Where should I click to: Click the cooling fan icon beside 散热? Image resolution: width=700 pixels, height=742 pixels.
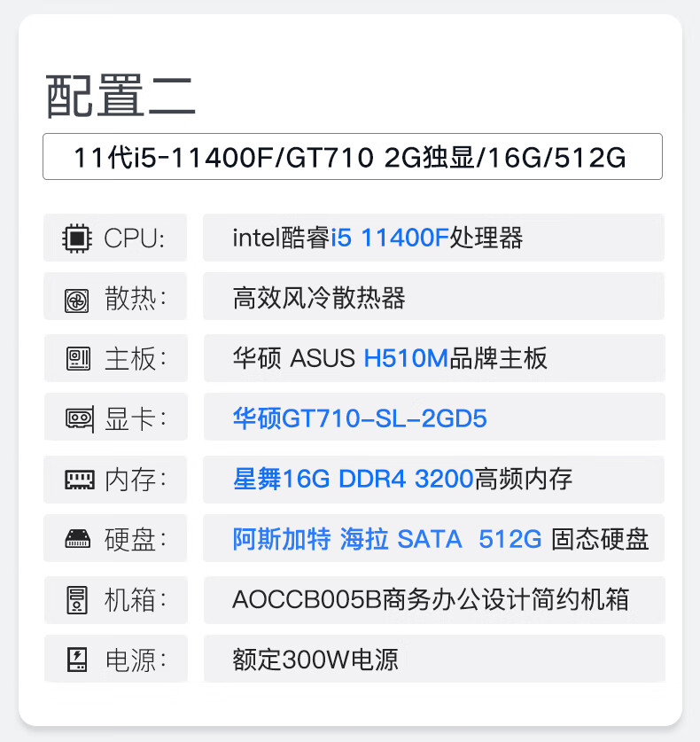[x=78, y=300]
